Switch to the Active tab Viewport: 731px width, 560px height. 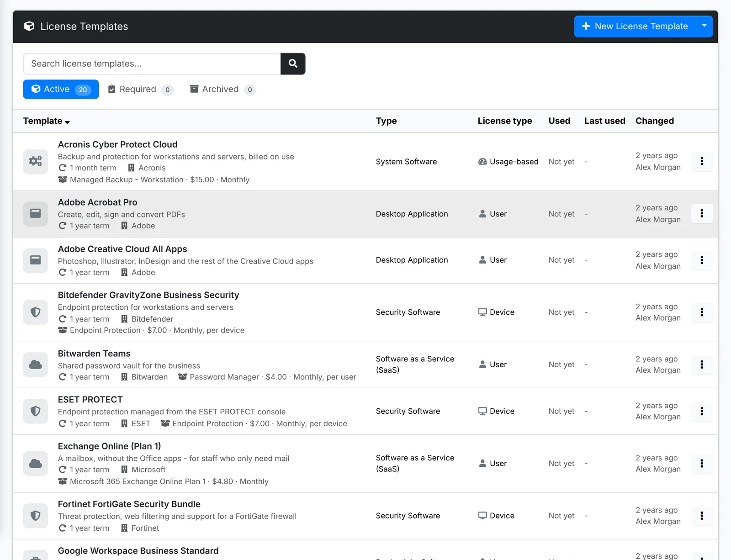[61, 89]
